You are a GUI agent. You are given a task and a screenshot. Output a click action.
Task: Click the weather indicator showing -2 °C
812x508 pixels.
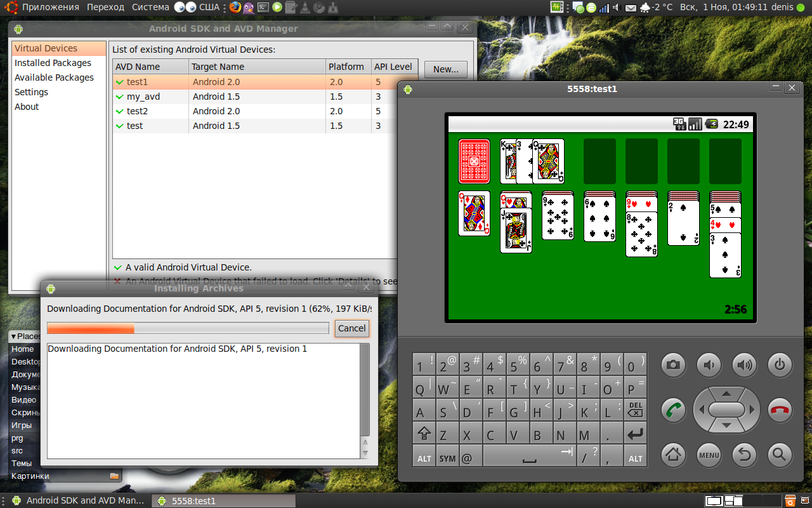[657, 8]
